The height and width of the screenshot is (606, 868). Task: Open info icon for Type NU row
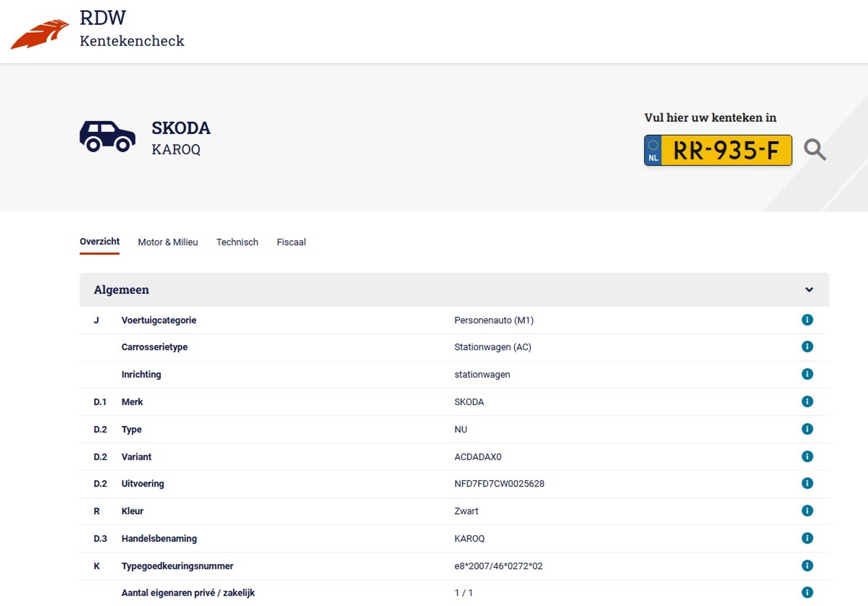pos(807,429)
